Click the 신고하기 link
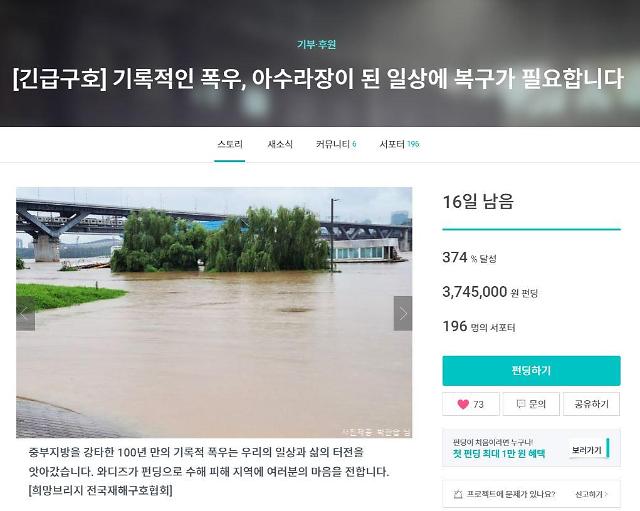 (x=591, y=494)
